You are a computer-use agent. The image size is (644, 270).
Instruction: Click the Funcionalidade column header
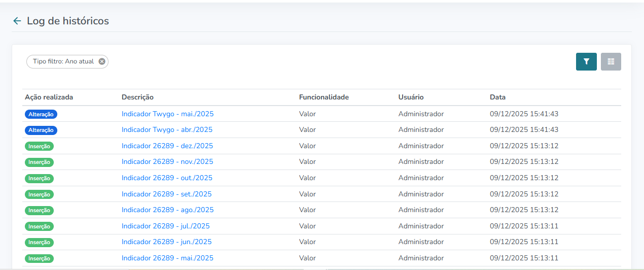click(324, 97)
